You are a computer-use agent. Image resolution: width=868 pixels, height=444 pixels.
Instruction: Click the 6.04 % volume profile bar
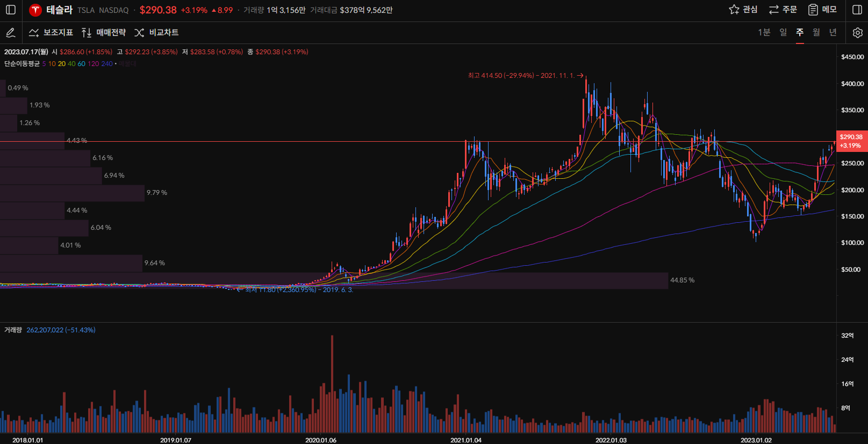44,228
